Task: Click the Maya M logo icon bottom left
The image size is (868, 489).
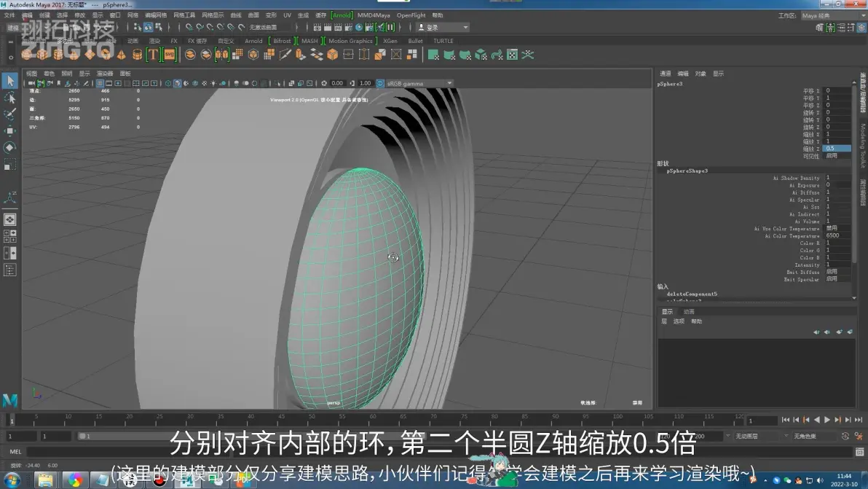Action: pos(10,400)
